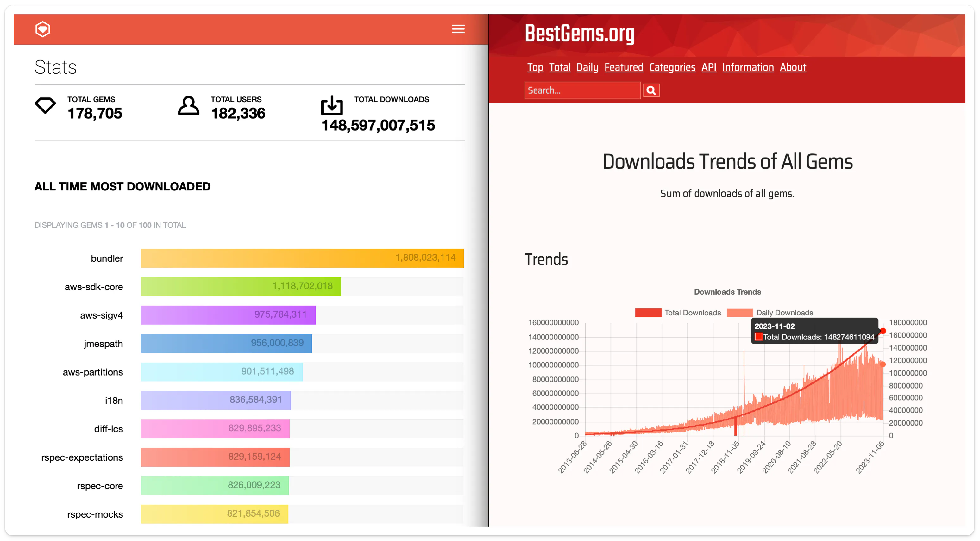Open the hamburger navigation menu

tap(458, 29)
